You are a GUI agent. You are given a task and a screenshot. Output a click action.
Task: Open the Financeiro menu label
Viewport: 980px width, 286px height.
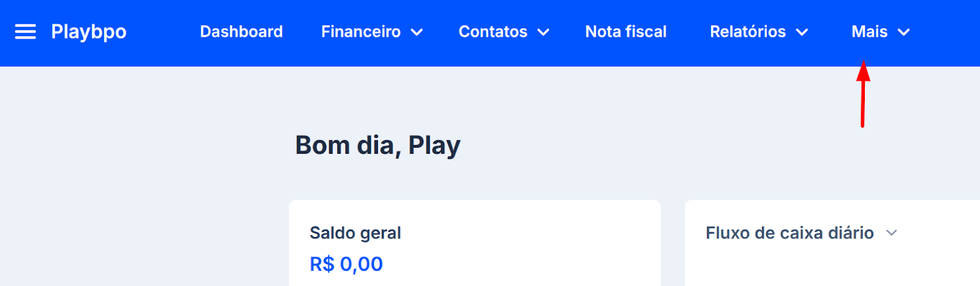(x=361, y=32)
